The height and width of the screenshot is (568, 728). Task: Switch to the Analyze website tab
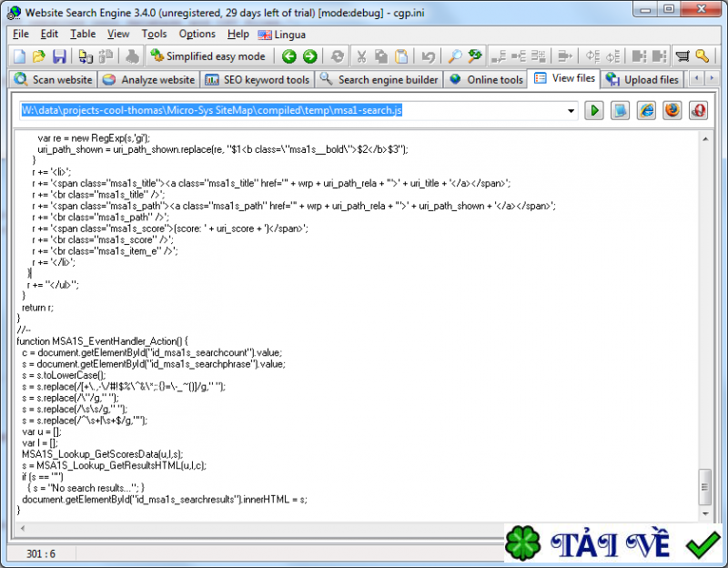click(149, 79)
